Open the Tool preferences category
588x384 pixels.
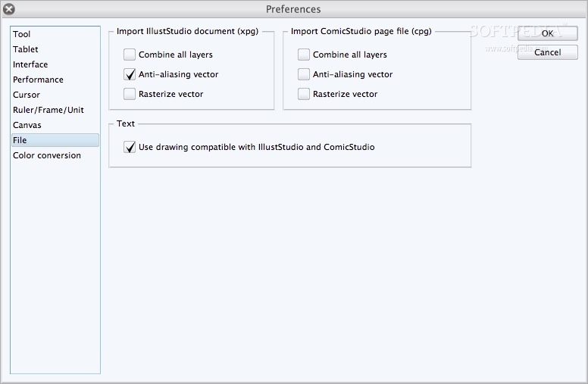[x=22, y=34]
